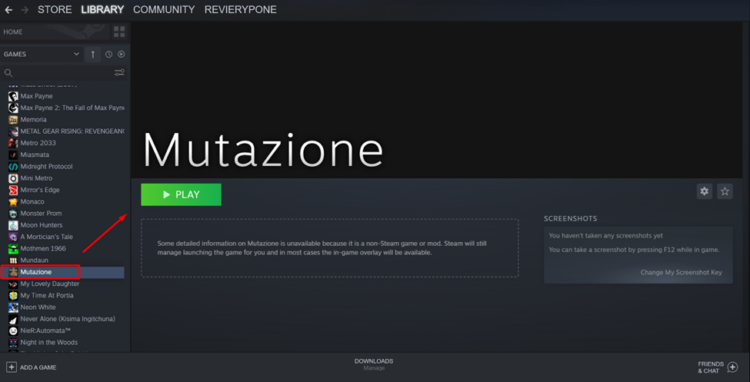This screenshot has width=750, height=382.
Task: Launch Mutazione with PLAY button
Action: pos(181,195)
